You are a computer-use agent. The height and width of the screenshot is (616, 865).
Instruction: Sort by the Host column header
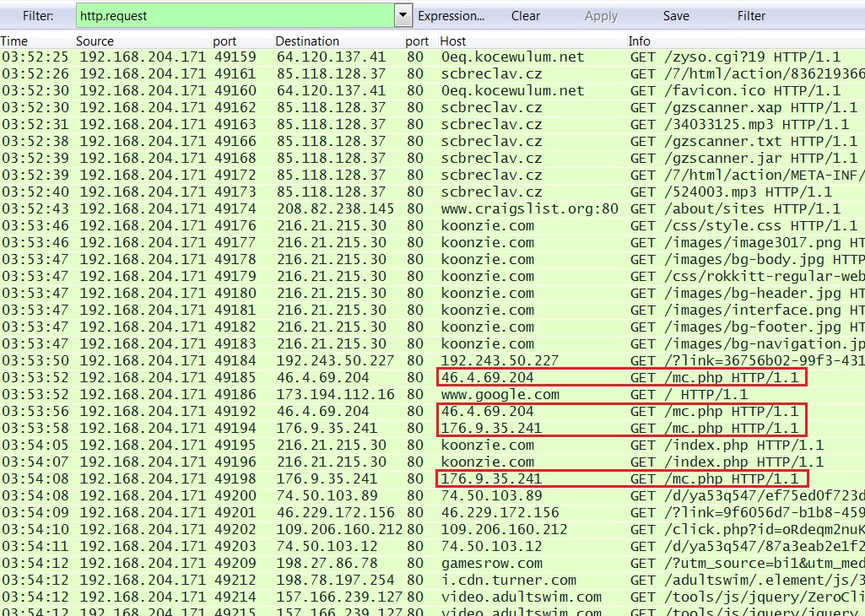[453, 41]
